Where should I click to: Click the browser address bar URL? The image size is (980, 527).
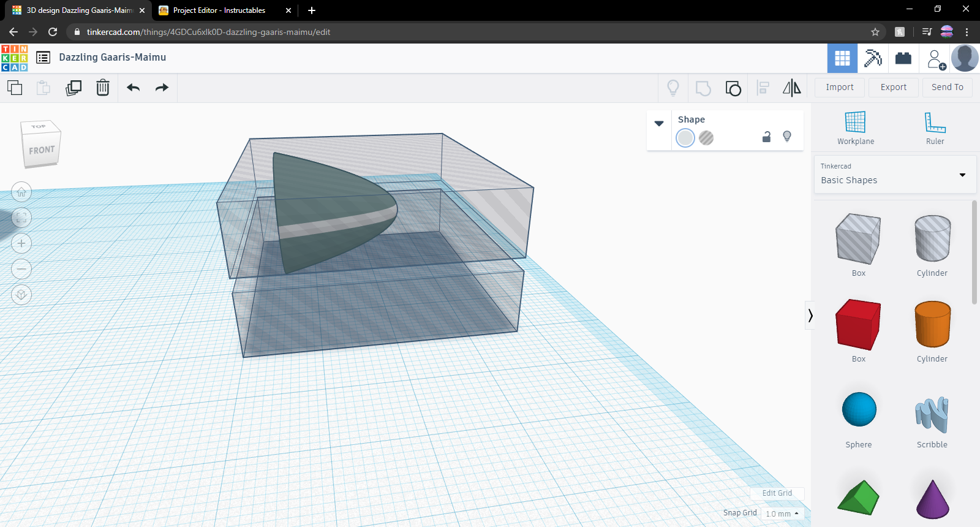pyautogui.click(x=208, y=32)
